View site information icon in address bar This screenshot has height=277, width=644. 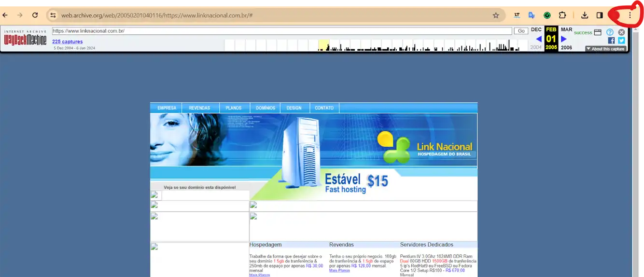[53, 15]
